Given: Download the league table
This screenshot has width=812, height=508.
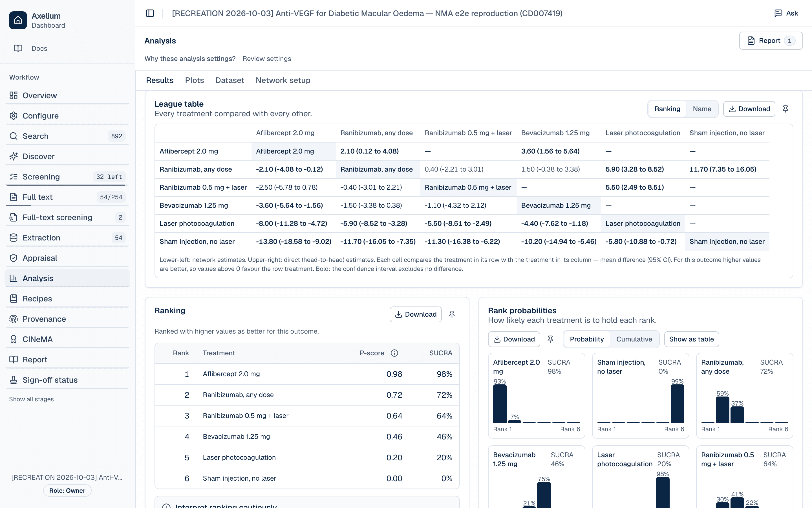Looking at the screenshot, I should tap(749, 109).
